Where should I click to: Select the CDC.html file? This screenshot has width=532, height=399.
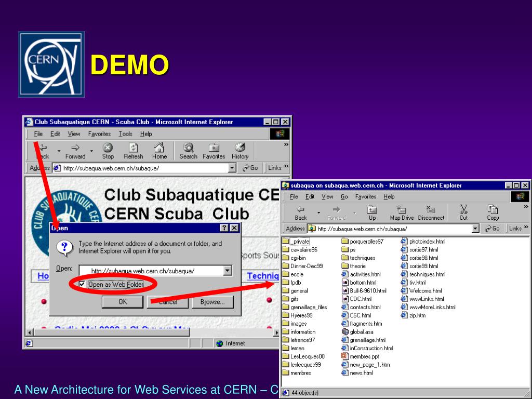point(356,299)
